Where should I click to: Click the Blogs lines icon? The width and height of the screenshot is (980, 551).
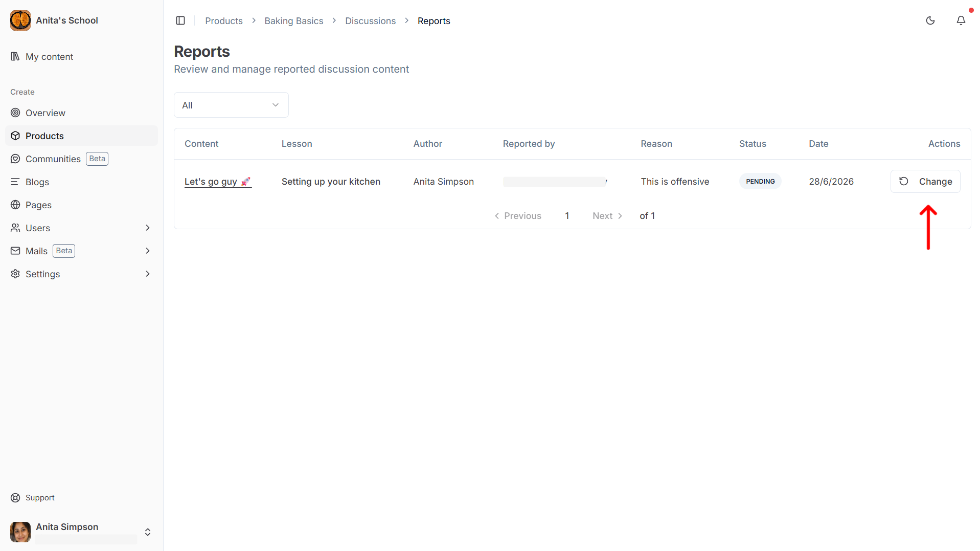[x=15, y=182]
